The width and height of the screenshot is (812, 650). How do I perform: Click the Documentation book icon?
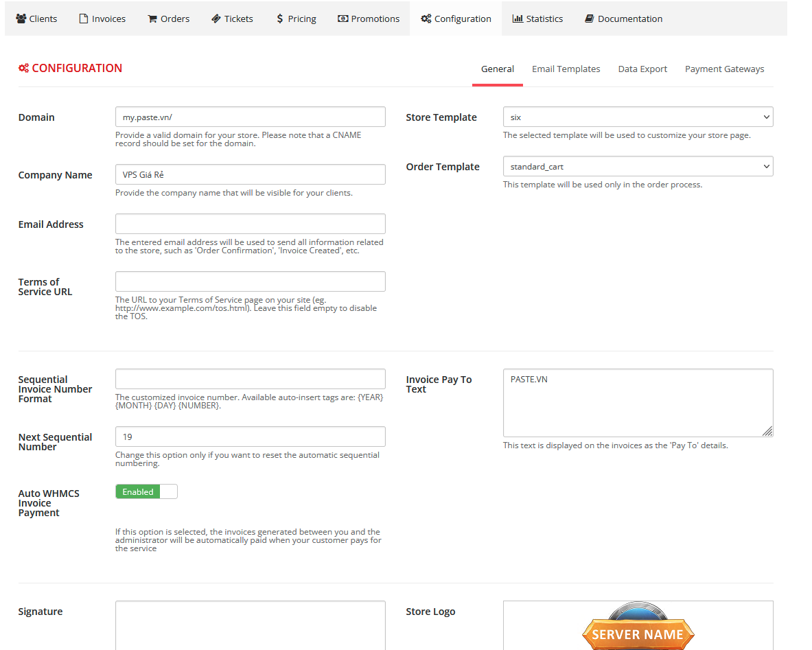point(590,19)
